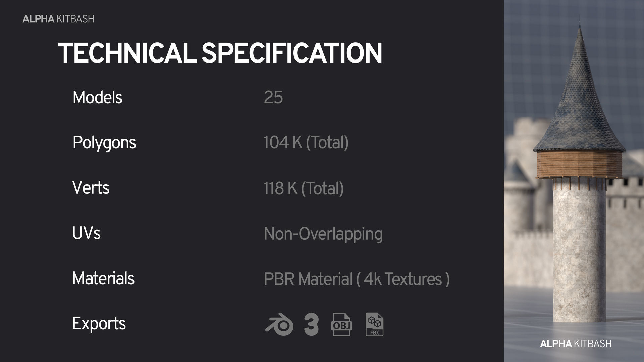This screenshot has height=362, width=644.
Task: Select the Materials label
Action: 103,278
